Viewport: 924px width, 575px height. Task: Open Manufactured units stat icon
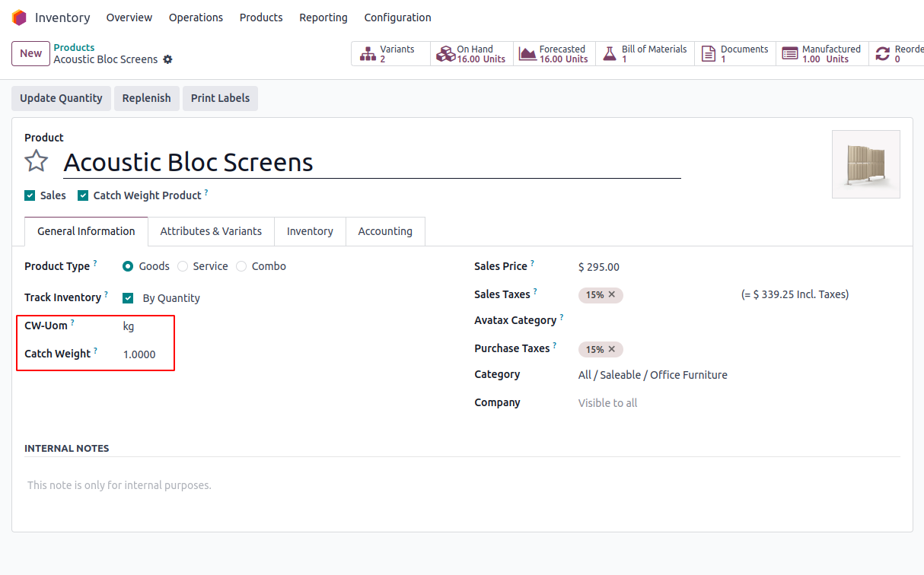pyautogui.click(x=790, y=54)
